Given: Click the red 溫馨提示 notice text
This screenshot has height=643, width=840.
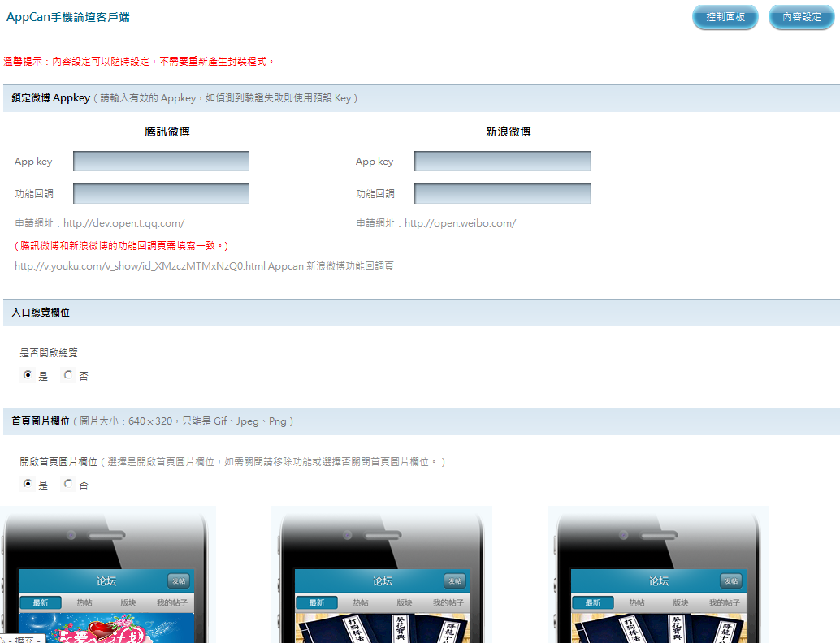Looking at the screenshot, I should point(139,62).
